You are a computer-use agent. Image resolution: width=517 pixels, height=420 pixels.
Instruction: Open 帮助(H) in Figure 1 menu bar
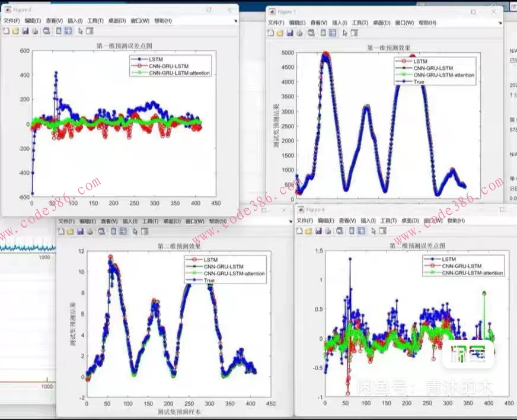(x=427, y=23)
